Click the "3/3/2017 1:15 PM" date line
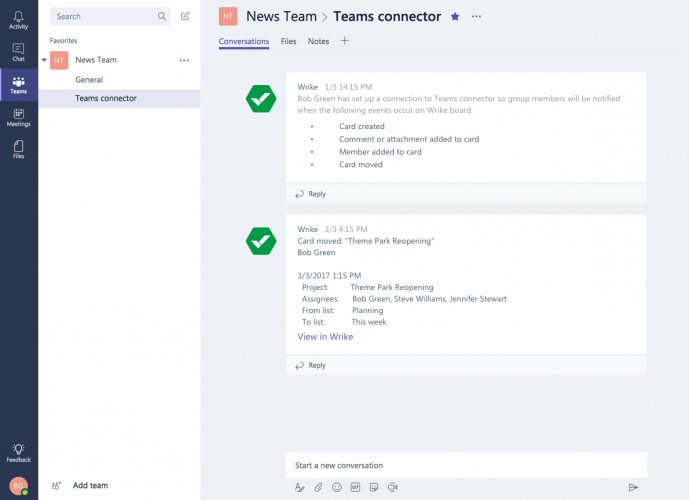The width and height of the screenshot is (689, 500). (329, 275)
